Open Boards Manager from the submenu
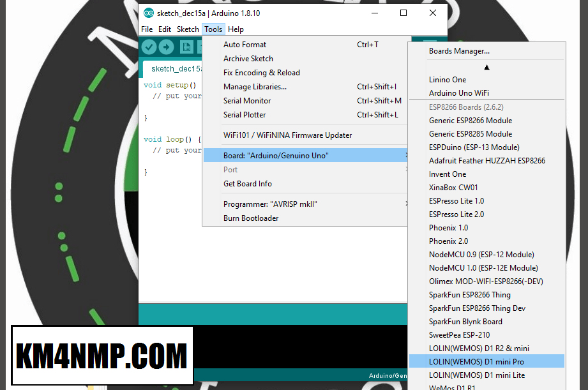Image resolution: width=588 pixels, height=390 pixels. 459,51
